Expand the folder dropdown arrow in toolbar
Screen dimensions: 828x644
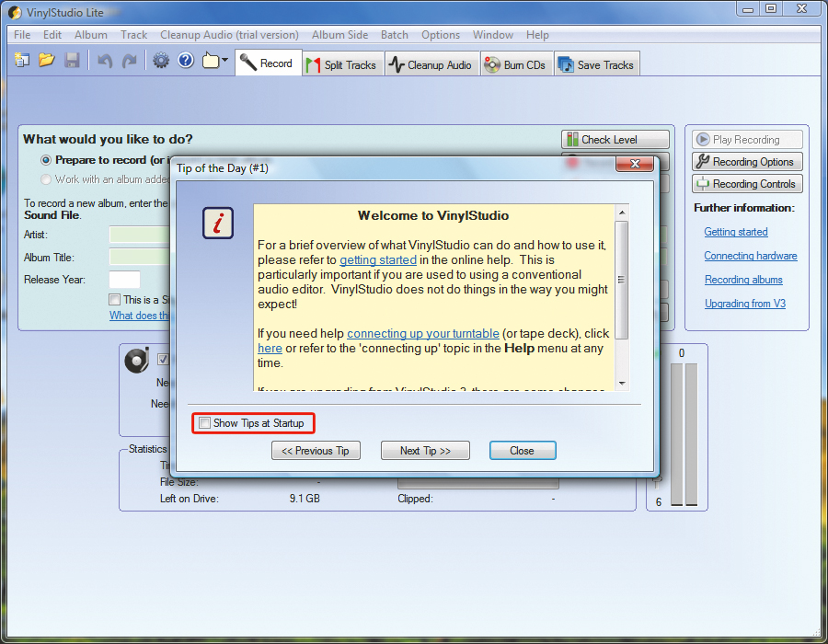coord(224,62)
